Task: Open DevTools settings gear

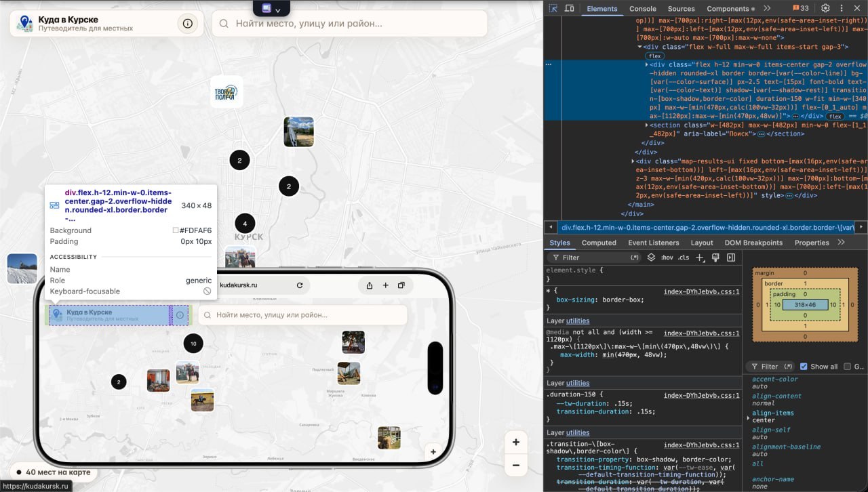Action: (x=825, y=8)
